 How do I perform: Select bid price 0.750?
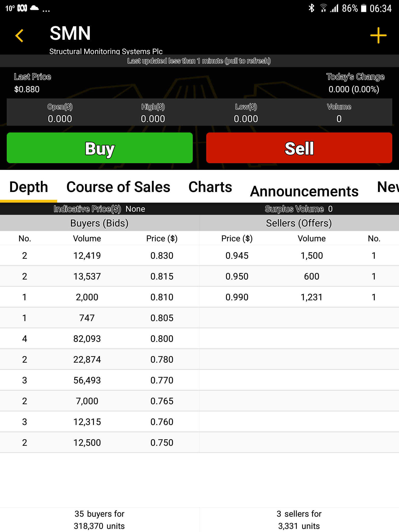(162, 443)
